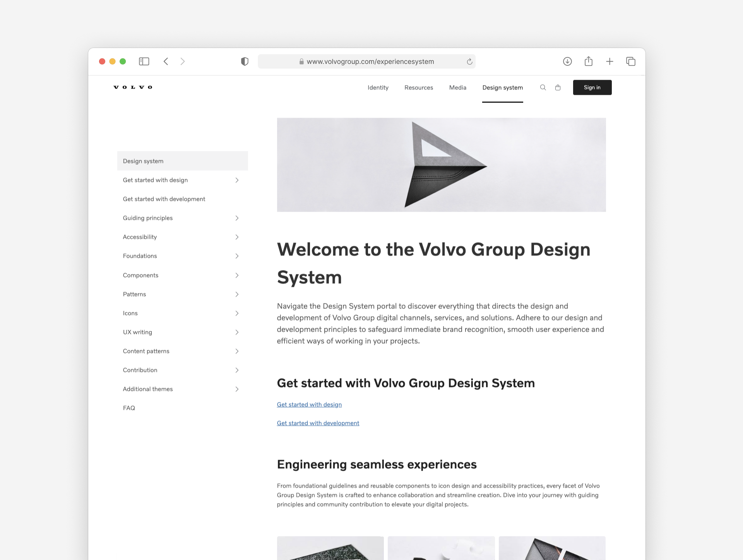The width and height of the screenshot is (743, 560).
Task: Open the Accessibility sidebar label
Action: pyautogui.click(x=140, y=237)
